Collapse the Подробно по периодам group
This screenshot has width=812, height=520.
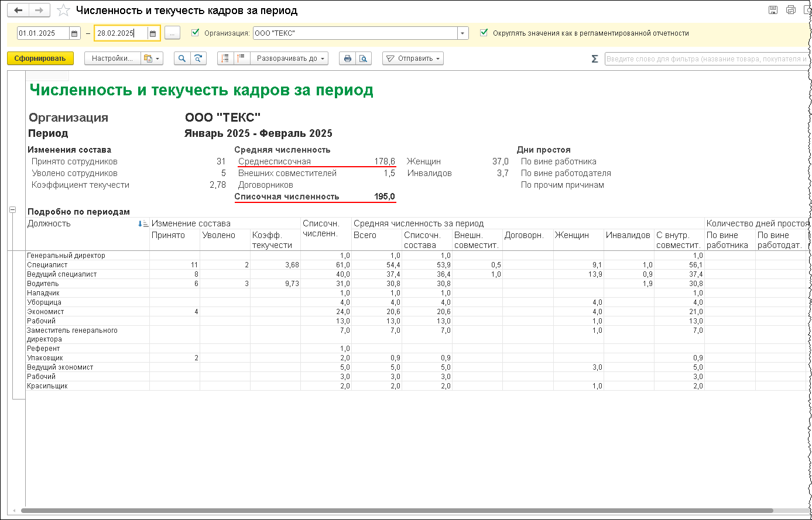click(13, 211)
